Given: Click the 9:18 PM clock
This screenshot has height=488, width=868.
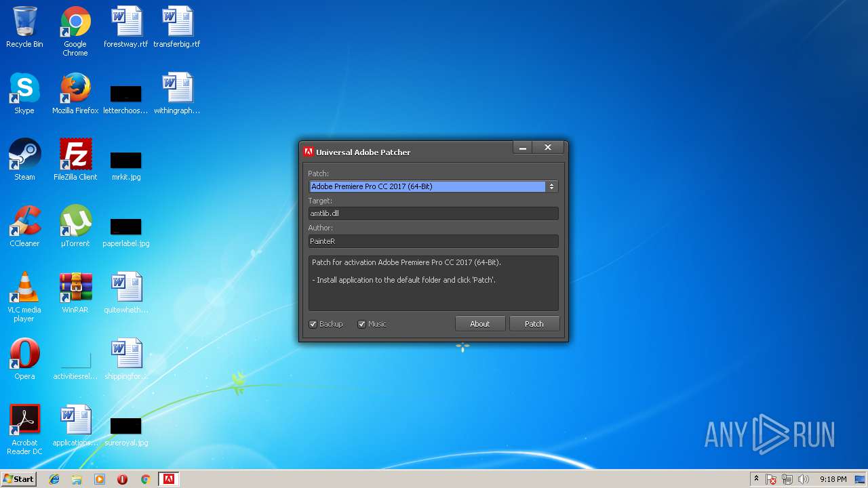Looking at the screenshot, I should point(833,479).
